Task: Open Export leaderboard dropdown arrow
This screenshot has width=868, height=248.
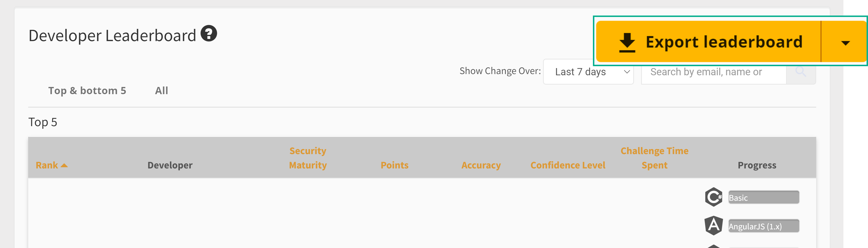Action: coord(845,43)
